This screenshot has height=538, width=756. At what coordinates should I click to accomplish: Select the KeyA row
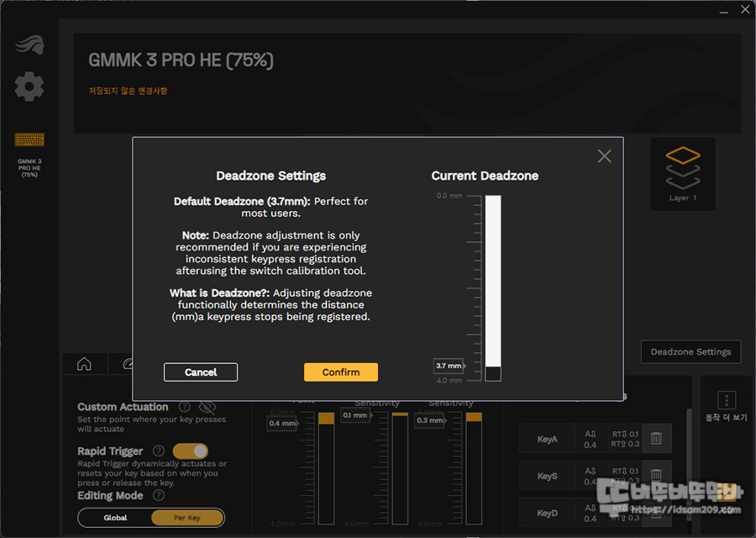click(595, 439)
